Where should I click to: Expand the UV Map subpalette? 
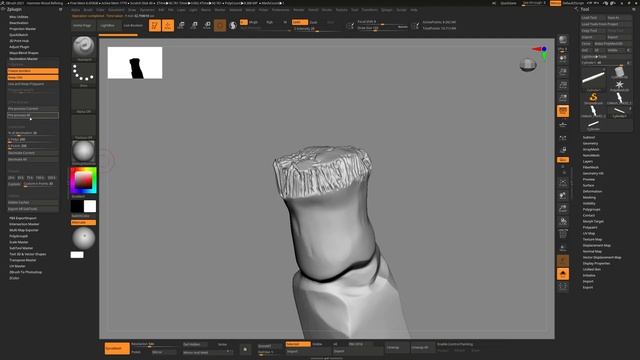(x=589, y=233)
